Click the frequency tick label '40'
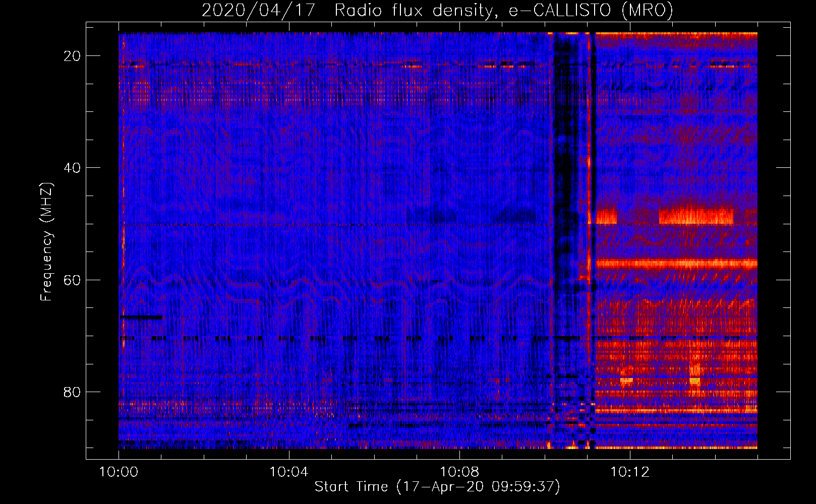Viewport: 816px width, 504px height. coord(72,168)
